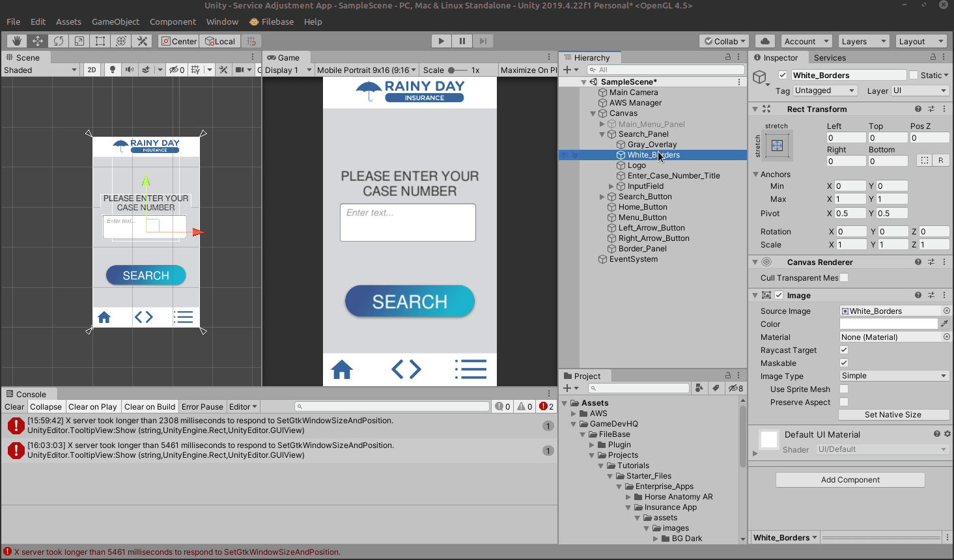Disable Raycast Target checkbox

[x=844, y=350]
